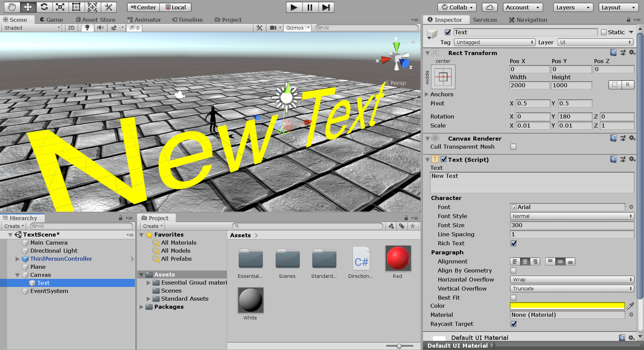
Task: Expand the Anchors section
Action: (427, 94)
